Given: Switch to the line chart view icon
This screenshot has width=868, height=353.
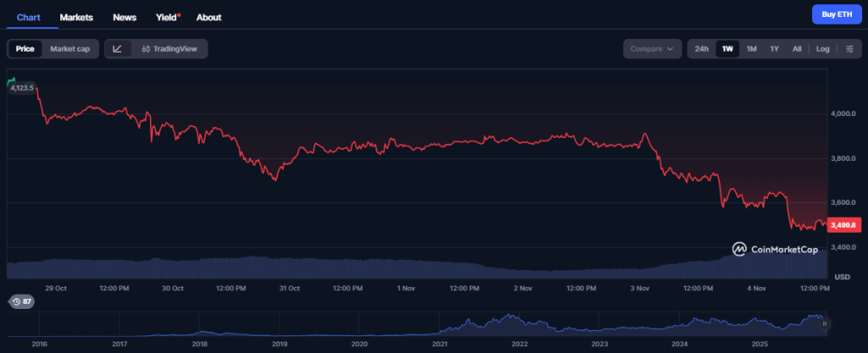Looking at the screenshot, I should [117, 49].
